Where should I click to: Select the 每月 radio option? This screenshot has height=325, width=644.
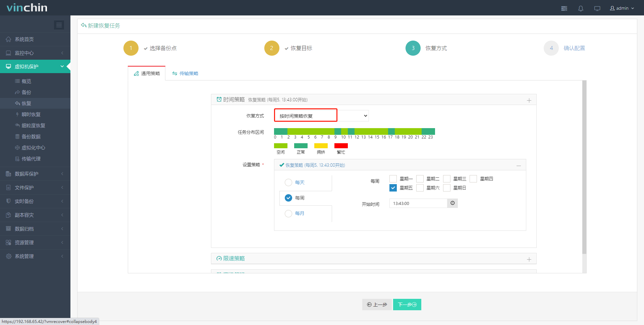click(288, 213)
